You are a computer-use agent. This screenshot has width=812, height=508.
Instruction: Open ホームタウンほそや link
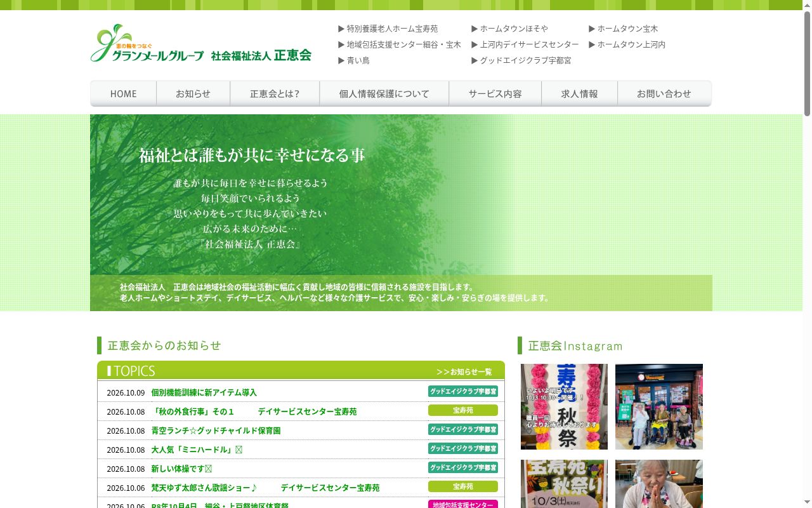pos(509,29)
